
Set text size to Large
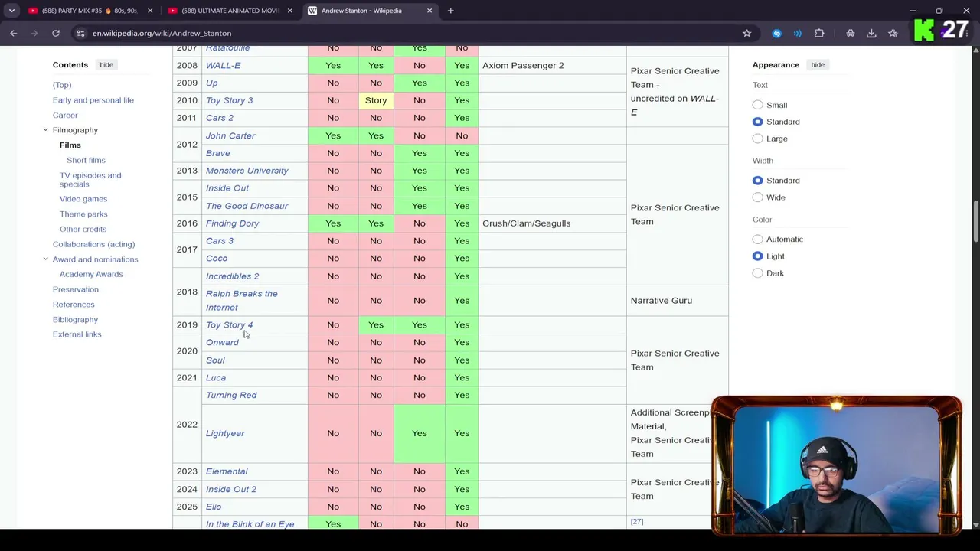[758, 139]
